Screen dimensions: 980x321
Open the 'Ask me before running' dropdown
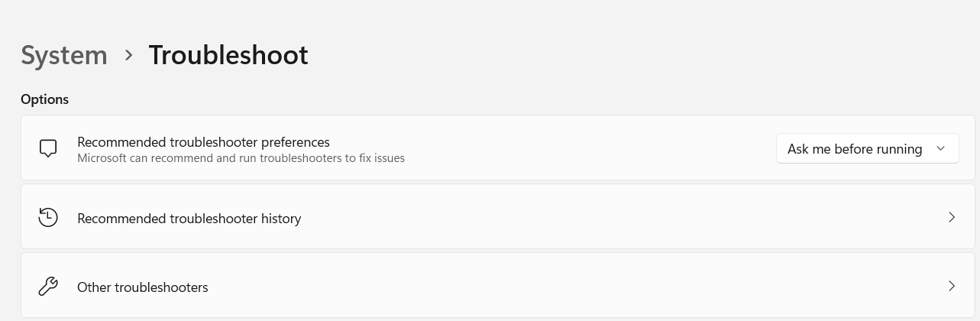867,149
